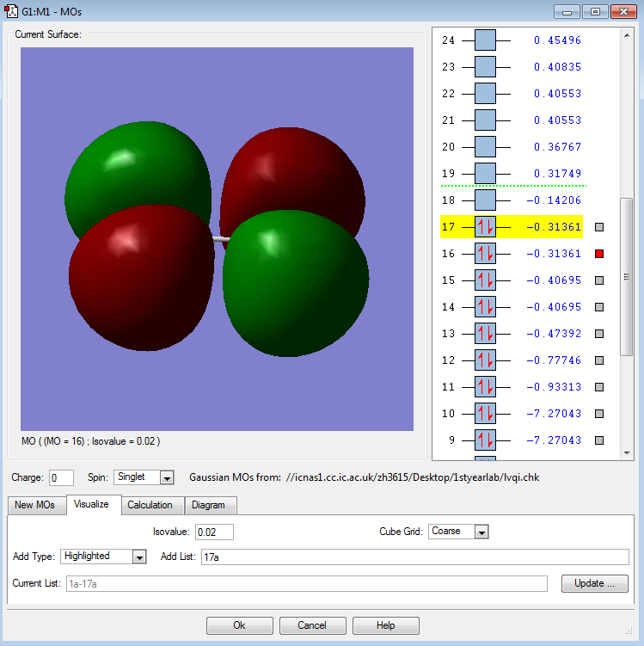Select the orbital box for MO 10
Image resolution: width=644 pixels, height=646 pixels.
tap(485, 414)
